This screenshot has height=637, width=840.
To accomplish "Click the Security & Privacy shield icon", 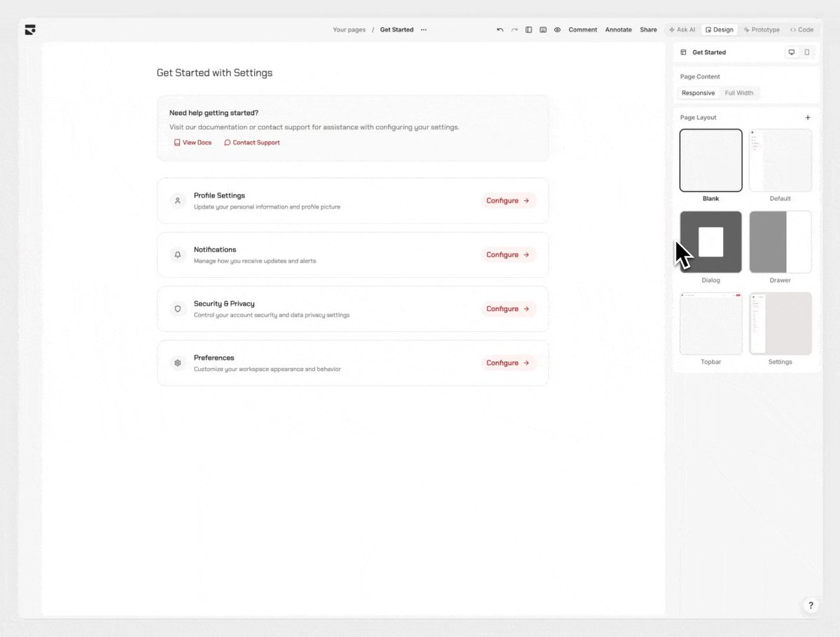I will 178,309.
